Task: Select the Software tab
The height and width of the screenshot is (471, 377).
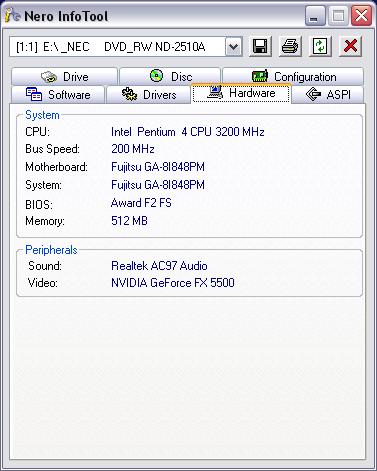Action: tap(58, 95)
